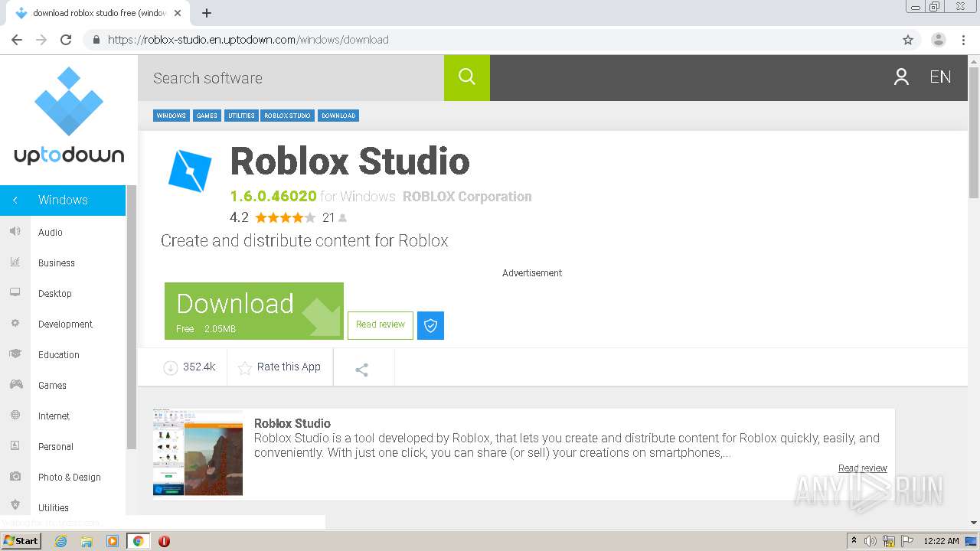
Task: Open the EN language selector
Action: coord(940,77)
